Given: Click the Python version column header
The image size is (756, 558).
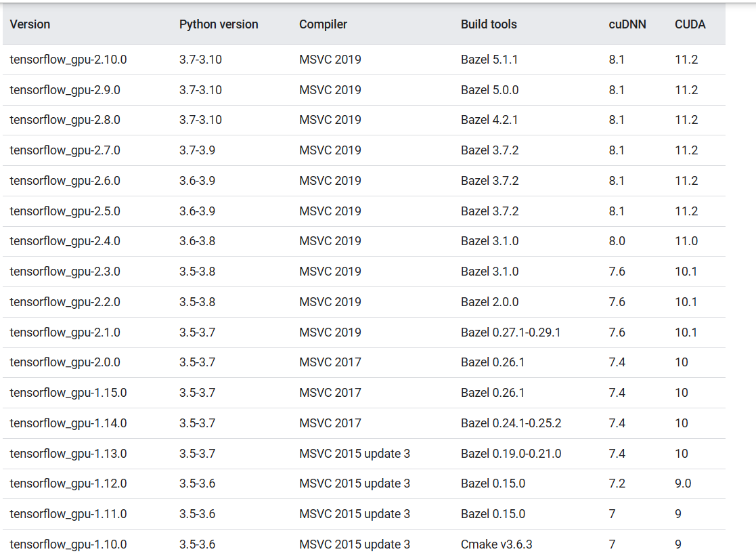Looking at the screenshot, I should tap(219, 24).
